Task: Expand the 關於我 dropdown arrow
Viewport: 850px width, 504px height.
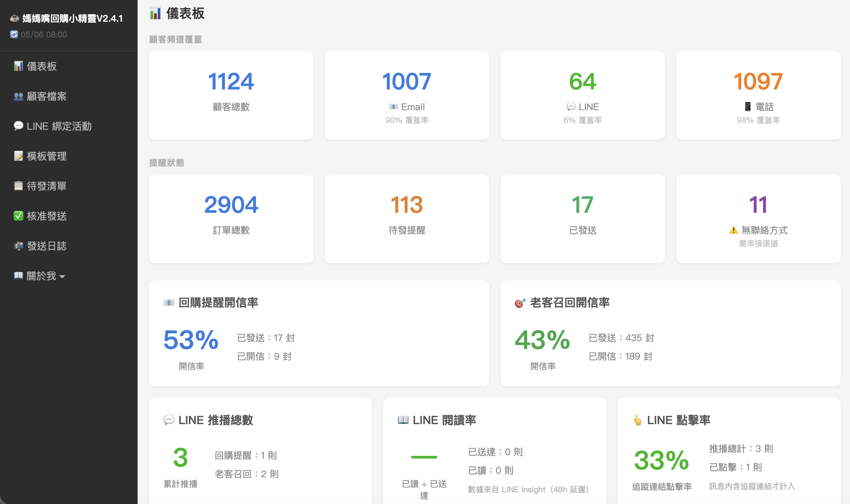Action: [x=62, y=277]
